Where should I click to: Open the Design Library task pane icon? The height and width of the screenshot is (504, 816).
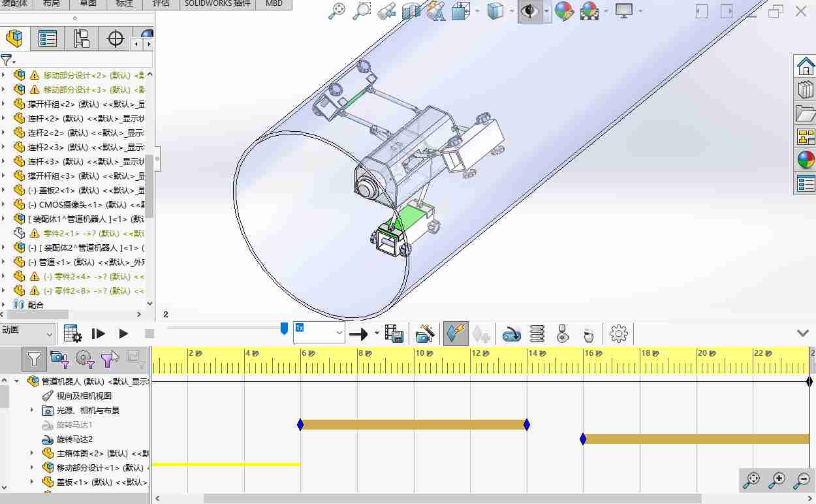(806, 89)
